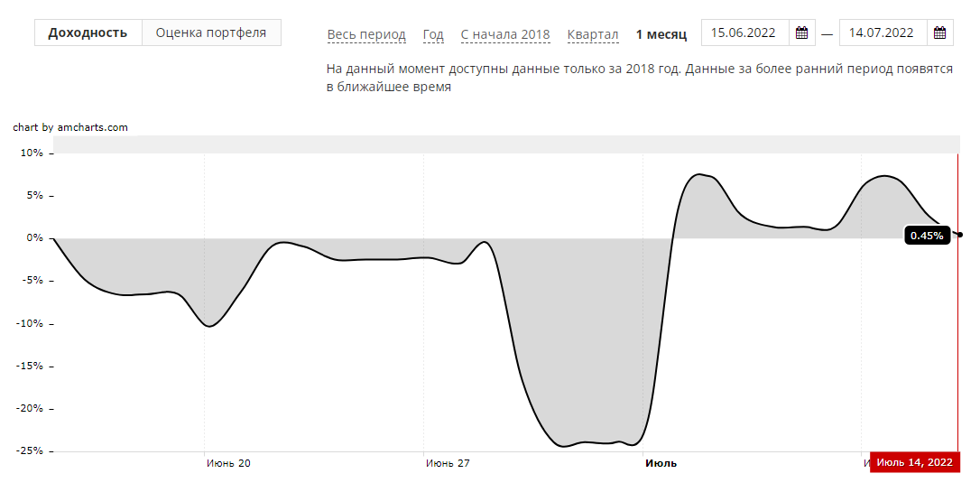
Task: Click the Июнь 27 axis label
Action: pos(448,463)
